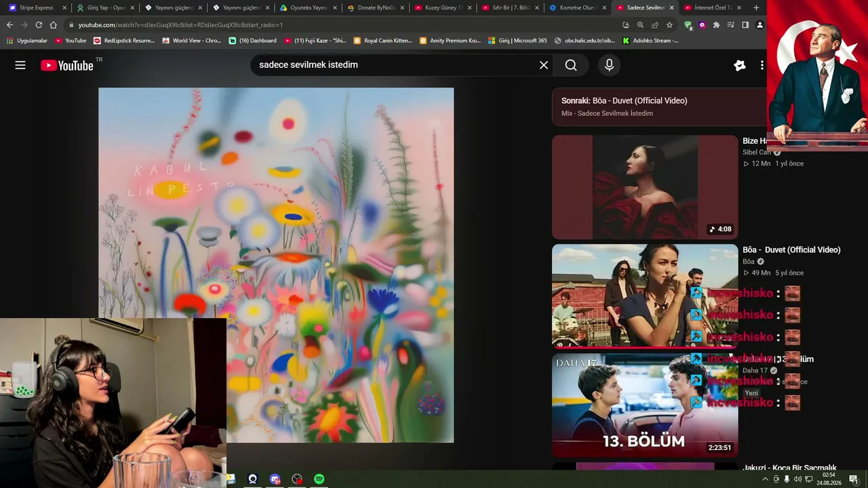868x488 pixels.
Task: Open the Bôa channel name link
Action: tap(749, 262)
